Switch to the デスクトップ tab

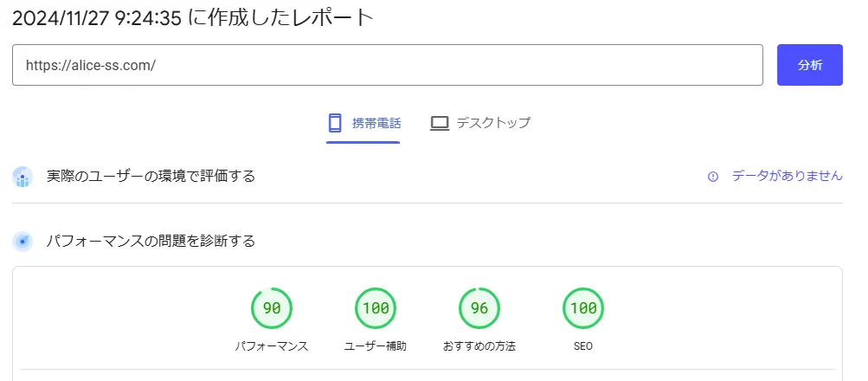480,123
